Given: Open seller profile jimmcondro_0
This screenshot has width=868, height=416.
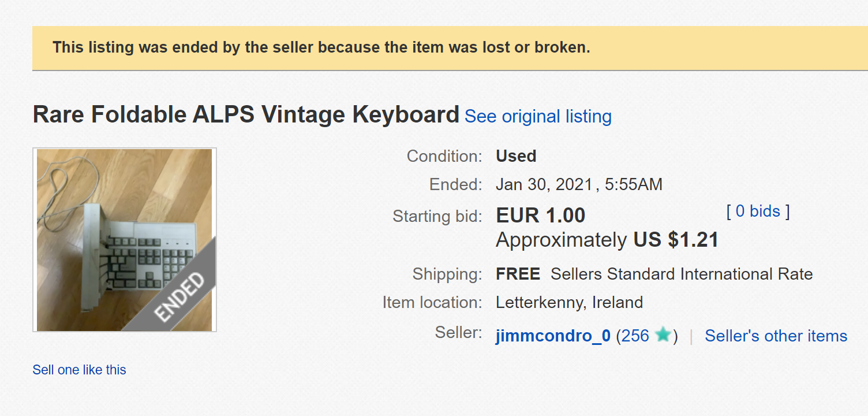Looking at the screenshot, I should coord(553,336).
